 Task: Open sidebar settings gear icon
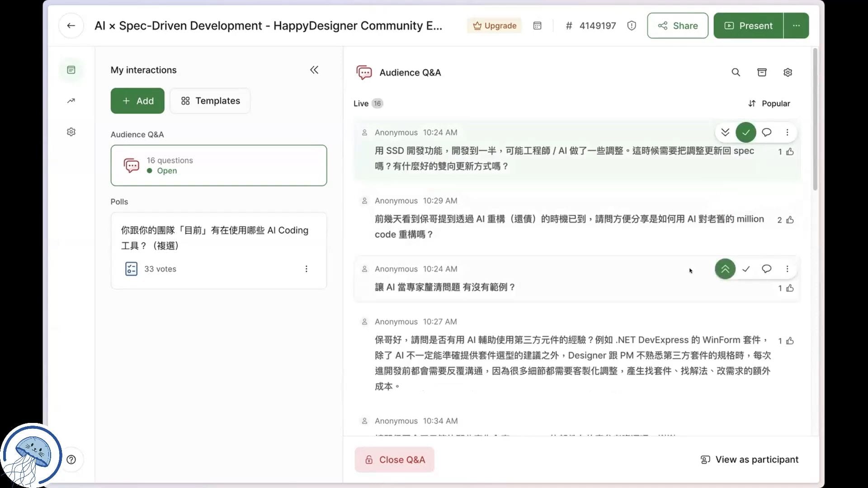[x=71, y=132]
